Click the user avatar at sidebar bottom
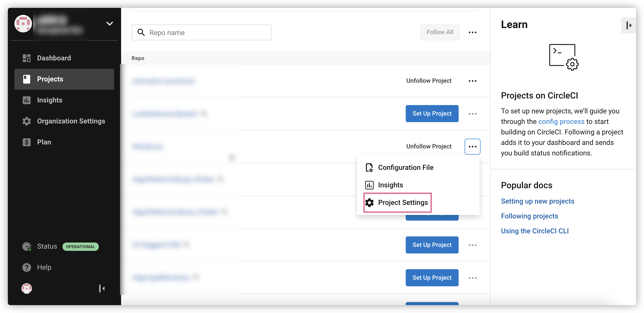The image size is (644, 313). (26, 288)
